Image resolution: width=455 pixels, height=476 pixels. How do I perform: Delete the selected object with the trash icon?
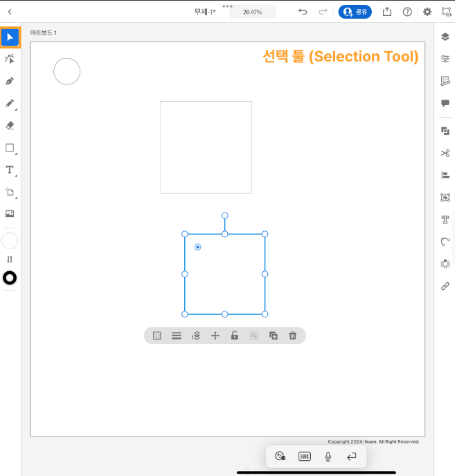click(293, 336)
